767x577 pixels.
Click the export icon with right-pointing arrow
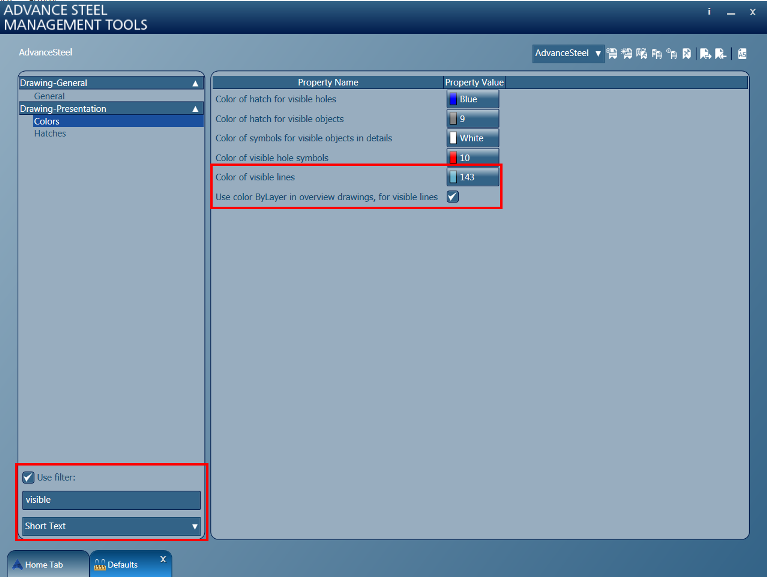pos(705,53)
